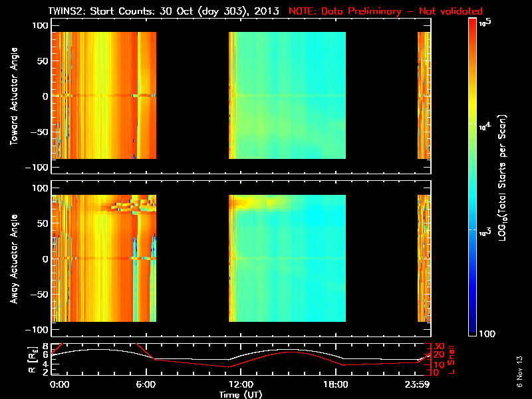Click the red 'L Shell' axis label
The width and height of the screenshot is (532, 399).
click(x=452, y=360)
